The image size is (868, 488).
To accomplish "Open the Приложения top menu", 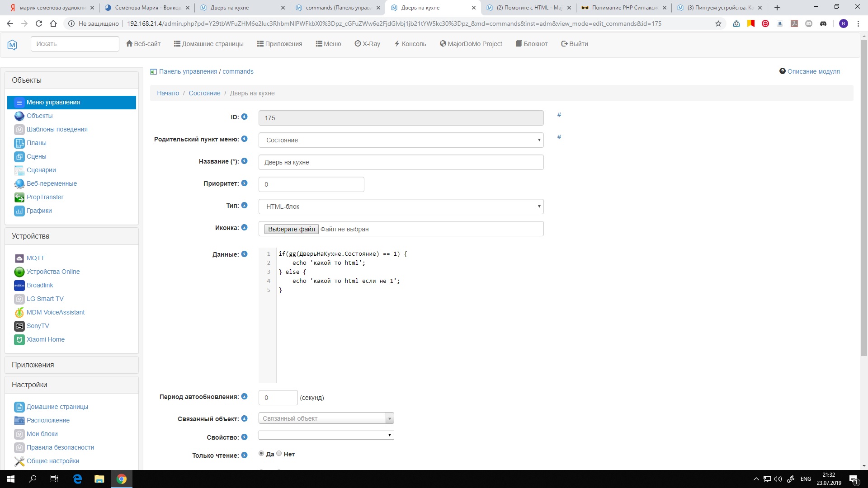I will click(x=279, y=44).
